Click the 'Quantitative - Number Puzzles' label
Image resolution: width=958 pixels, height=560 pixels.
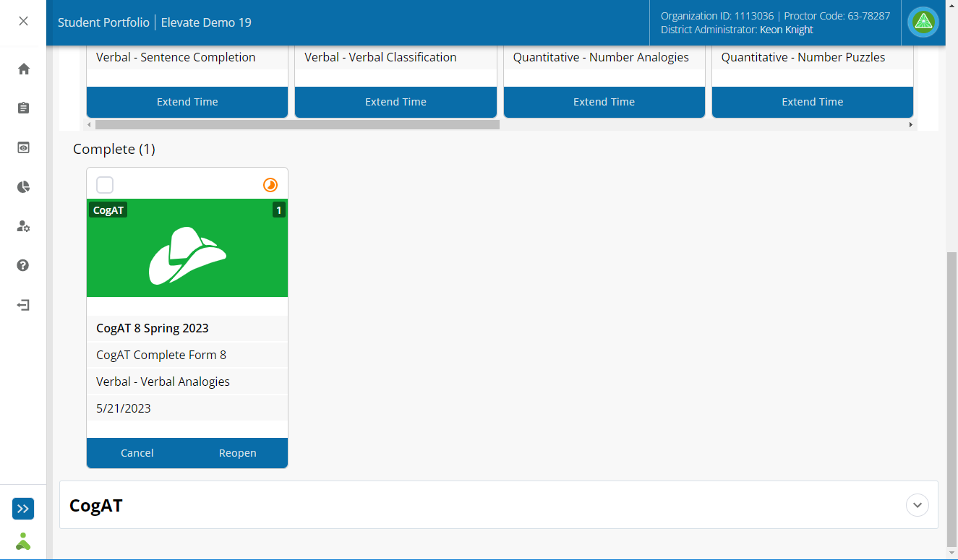click(x=803, y=57)
